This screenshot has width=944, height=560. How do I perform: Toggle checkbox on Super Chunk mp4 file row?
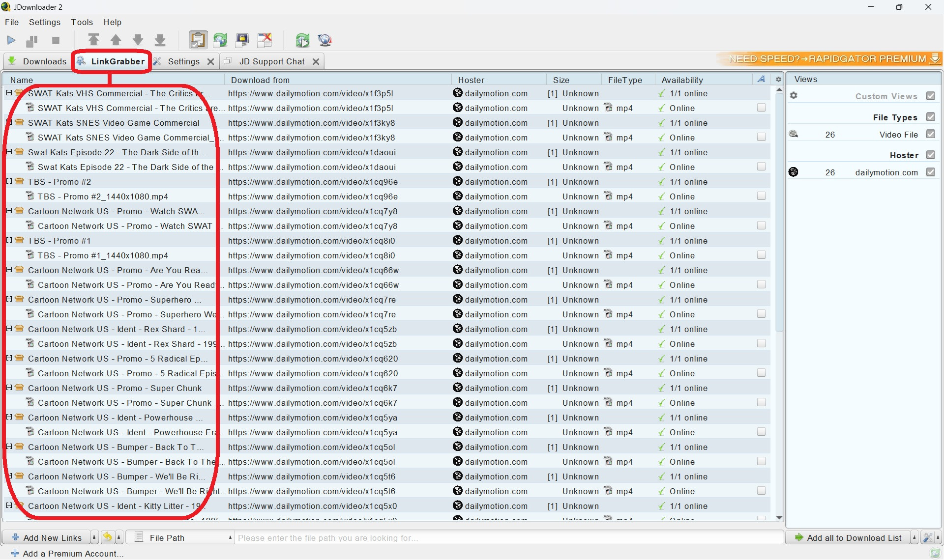click(761, 402)
